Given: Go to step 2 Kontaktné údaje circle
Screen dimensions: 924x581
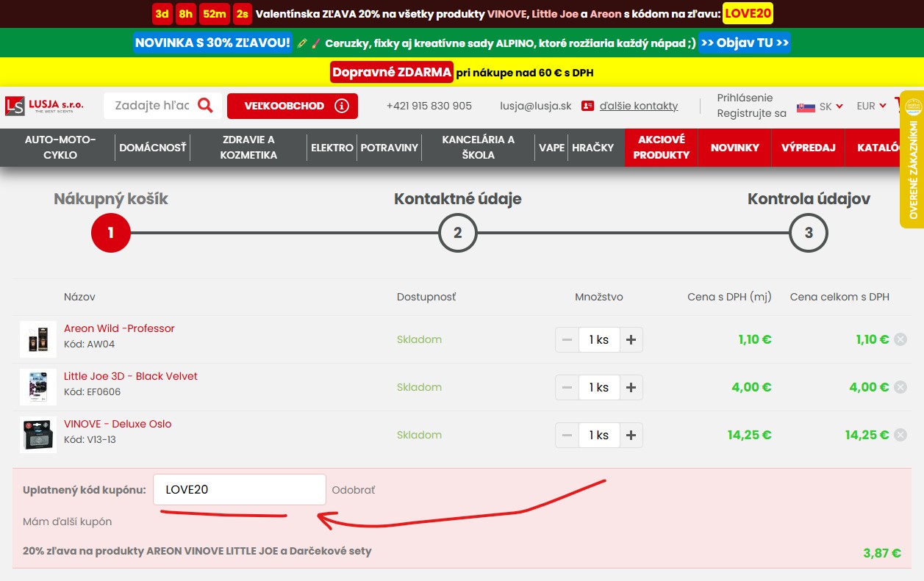Looking at the screenshot, I should [457, 234].
